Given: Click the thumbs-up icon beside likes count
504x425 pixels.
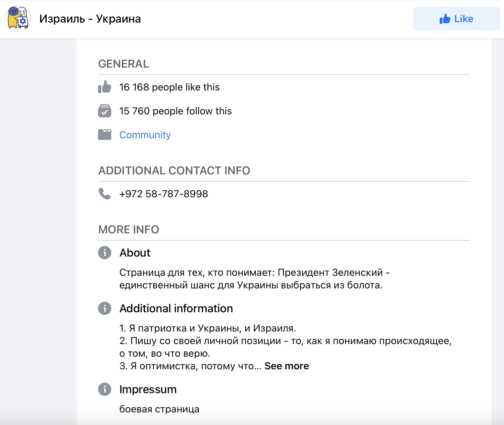Looking at the screenshot, I should 105,87.
